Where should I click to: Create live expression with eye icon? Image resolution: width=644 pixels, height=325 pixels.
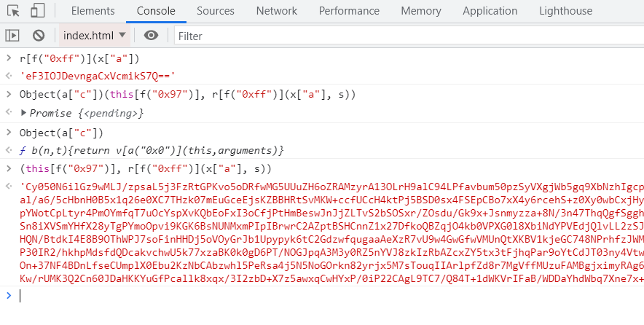(151, 36)
